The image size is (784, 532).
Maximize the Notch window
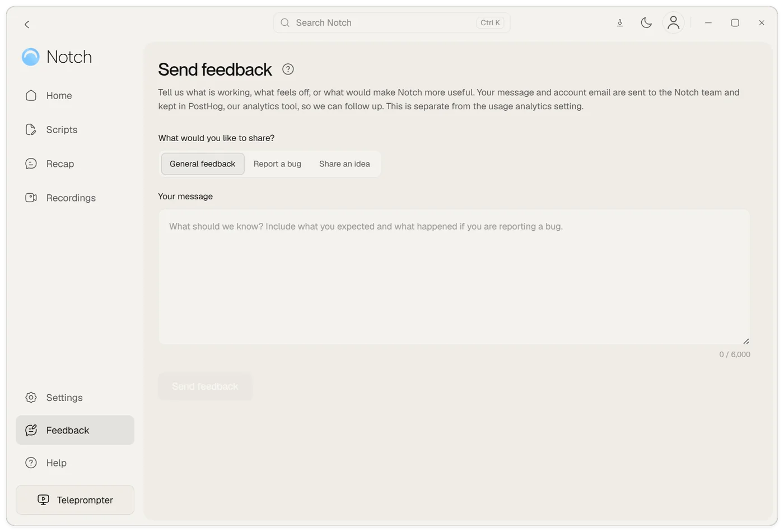point(735,23)
